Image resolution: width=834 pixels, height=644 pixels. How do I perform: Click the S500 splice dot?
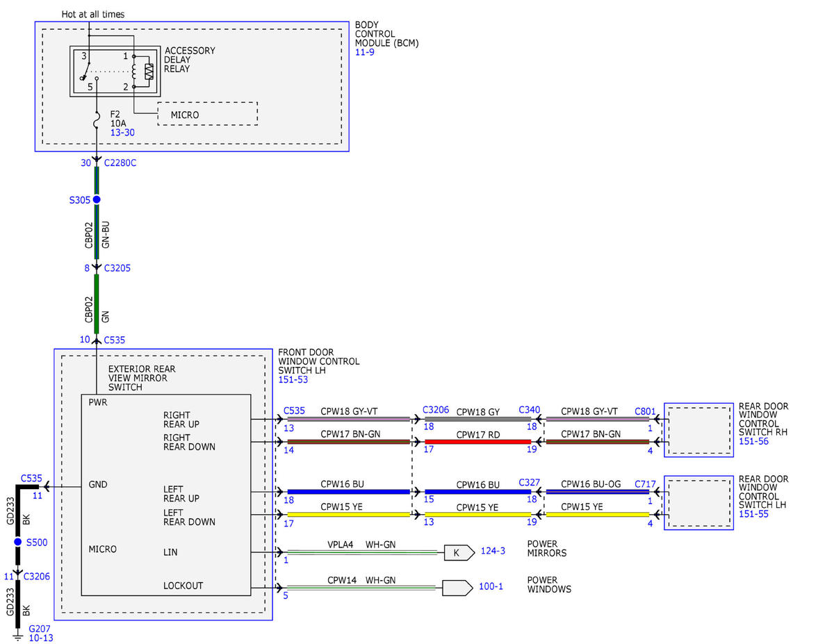point(18,542)
